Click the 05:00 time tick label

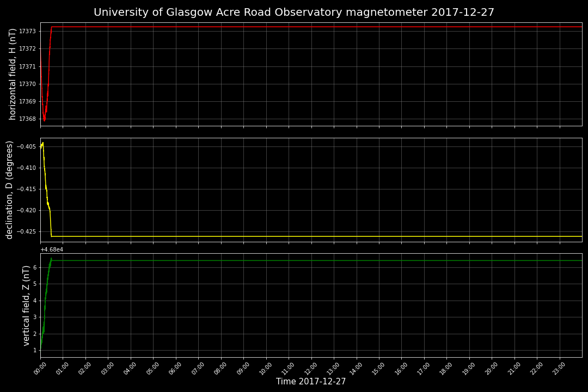(152, 369)
